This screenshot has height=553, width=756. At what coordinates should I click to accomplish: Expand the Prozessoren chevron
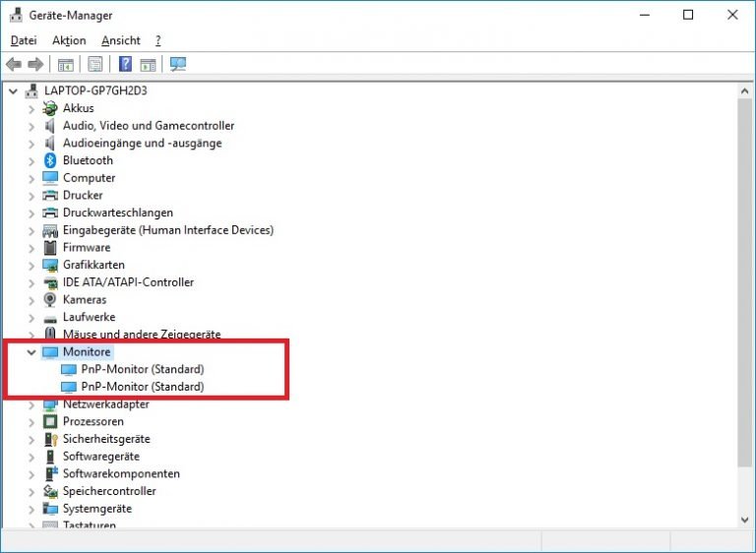[x=31, y=422]
